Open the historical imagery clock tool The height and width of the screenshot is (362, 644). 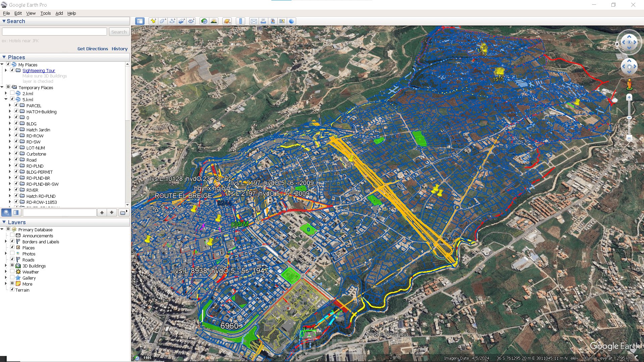[204, 21]
